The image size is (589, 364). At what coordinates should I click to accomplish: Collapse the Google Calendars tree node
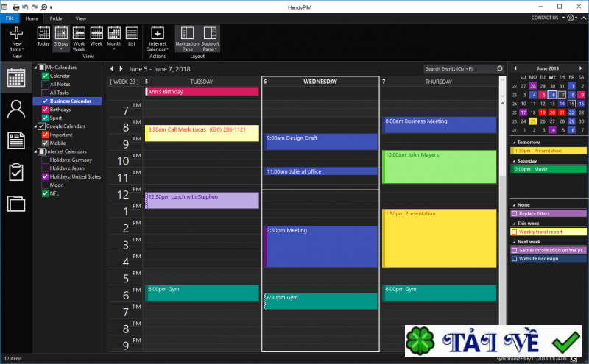(35, 126)
